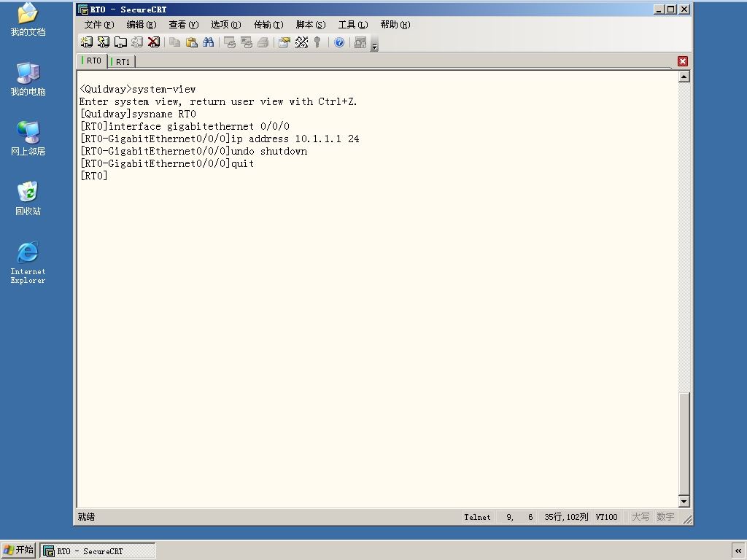The width and height of the screenshot is (747, 560).
Task: Open the 文件(F) menu
Action: (99, 24)
